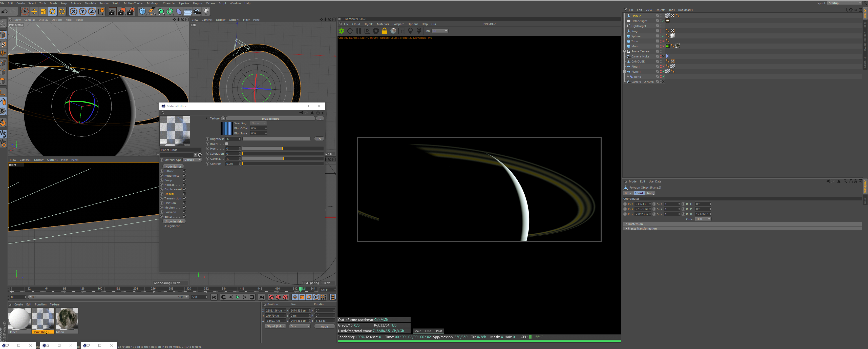The height and width of the screenshot is (349, 868).
Task: Click the Light object bulb icon
Action: (206, 11)
